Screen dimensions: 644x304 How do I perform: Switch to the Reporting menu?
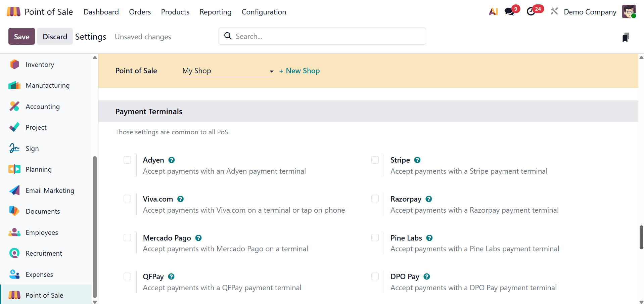point(215,12)
